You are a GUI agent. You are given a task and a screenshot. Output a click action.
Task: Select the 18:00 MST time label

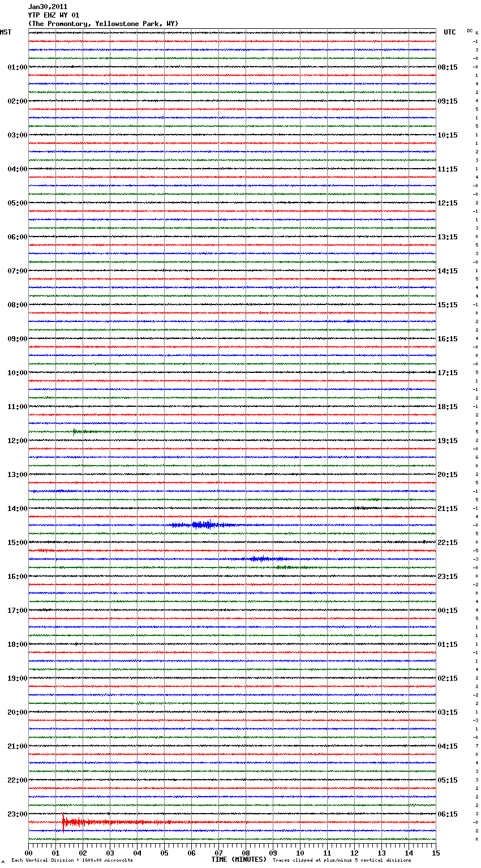(17, 644)
